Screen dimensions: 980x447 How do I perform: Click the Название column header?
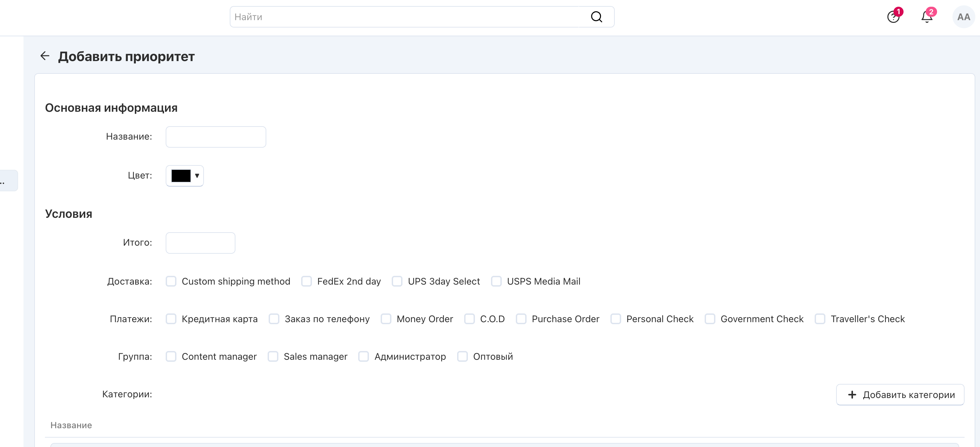(x=71, y=425)
